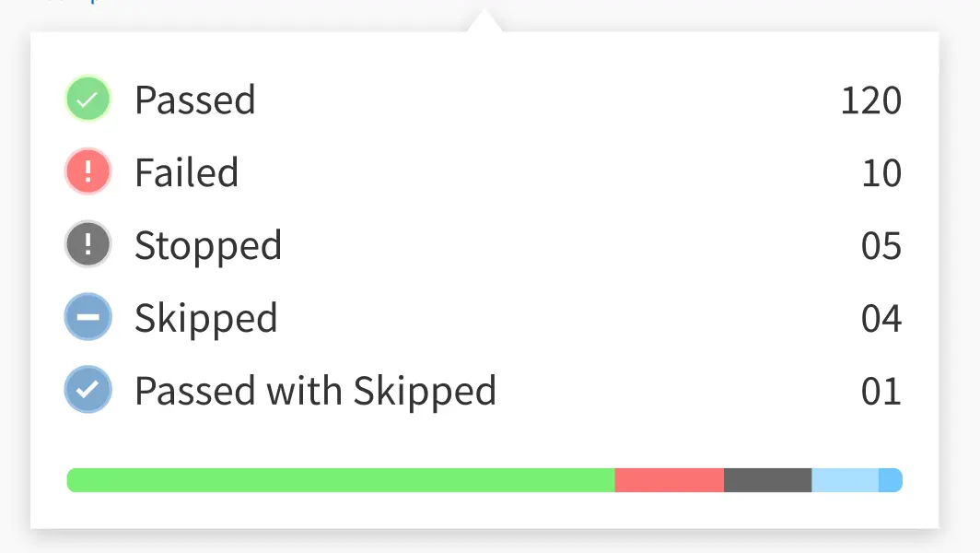Viewport: 980px width, 553px height.
Task: Click the Stopped count of 05
Action: [x=881, y=246]
